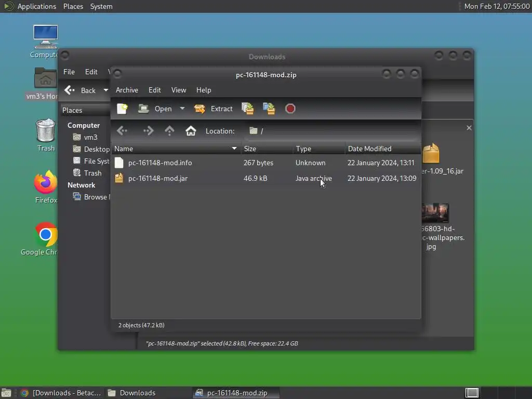Switch to the Chrome Downloads taskbar item
The height and width of the screenshot is (399, 532).
61,393
